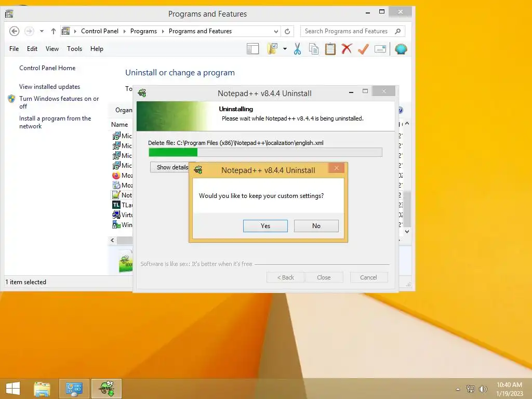Click the red X Delete toolbar icon
Viewport: 532px width, 399px height.
[347, 49]
